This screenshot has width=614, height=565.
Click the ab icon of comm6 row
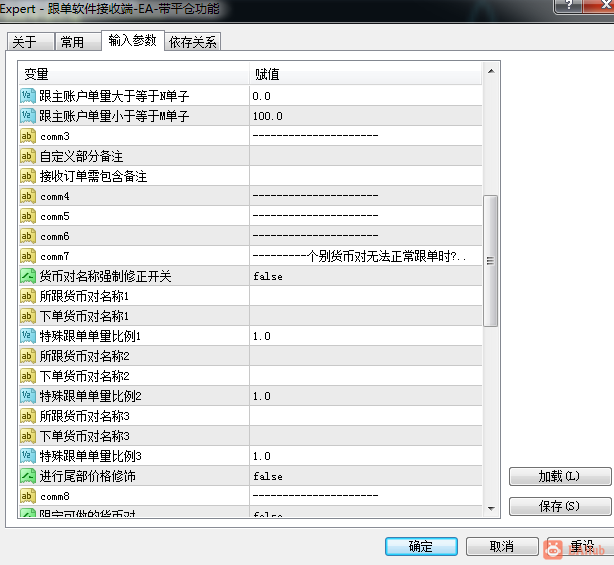point(27,236)
